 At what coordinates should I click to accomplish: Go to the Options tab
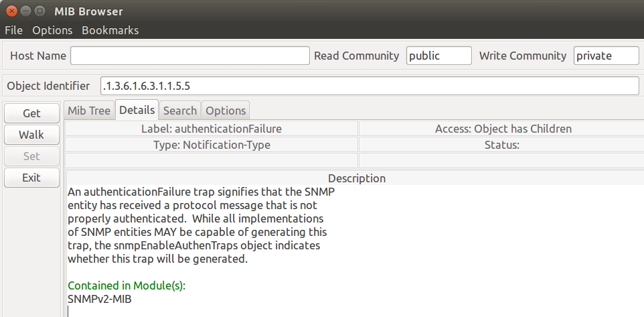[226, 111]
